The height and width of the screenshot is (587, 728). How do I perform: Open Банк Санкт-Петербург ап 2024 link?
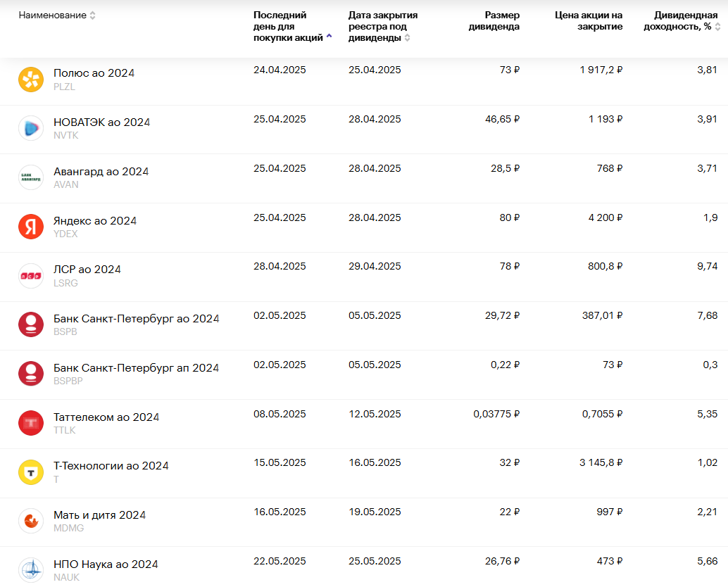(137, 368)
